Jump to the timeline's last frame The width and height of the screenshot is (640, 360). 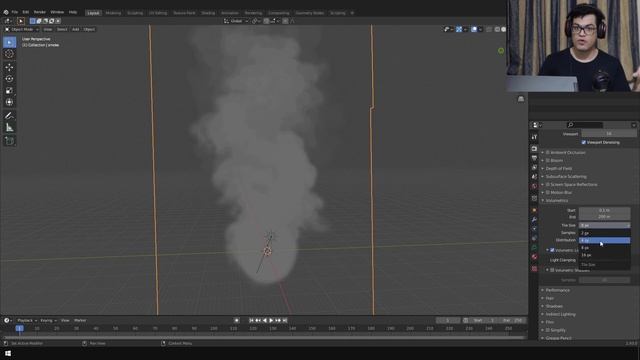click(x=285, y=320)
